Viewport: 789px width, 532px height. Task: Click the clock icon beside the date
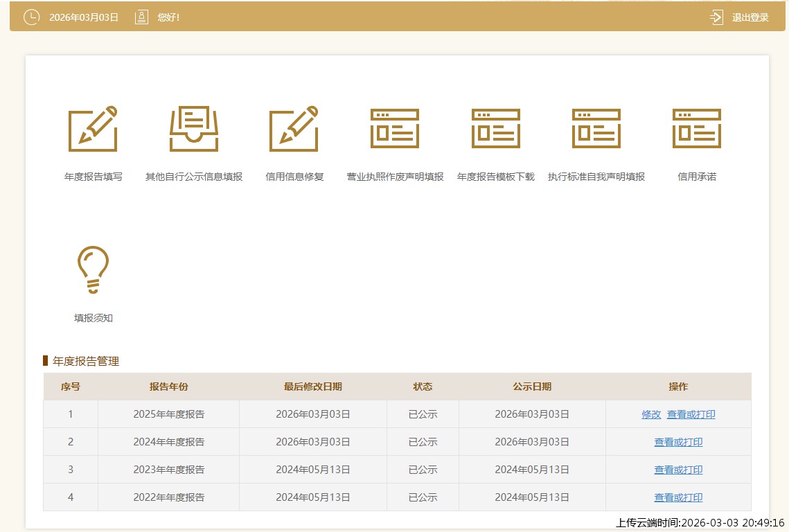tap(32, 17)
